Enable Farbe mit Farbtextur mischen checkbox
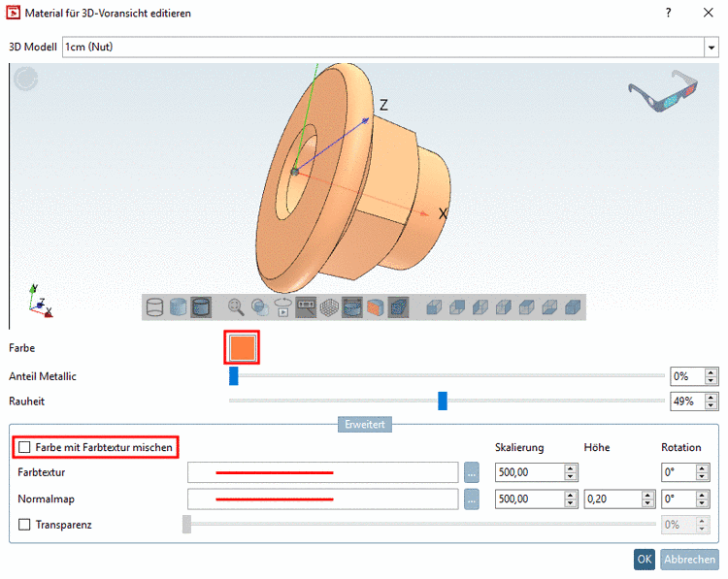The image size is (728, 579). [x=24, y=447]
